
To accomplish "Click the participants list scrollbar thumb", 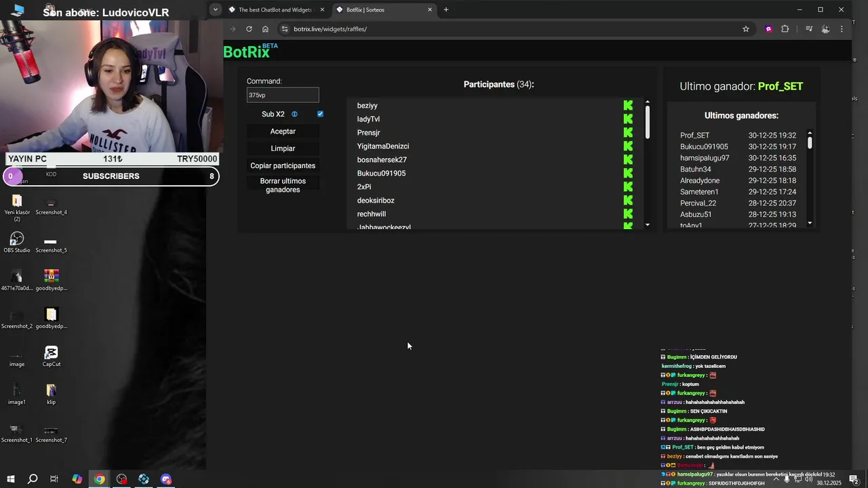I will click(x=648, y=122).
